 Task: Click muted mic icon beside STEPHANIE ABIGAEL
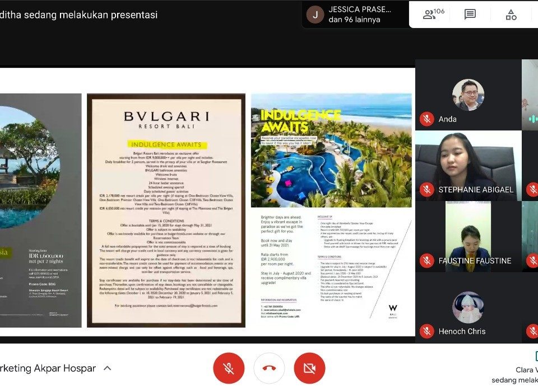[427, 189]
